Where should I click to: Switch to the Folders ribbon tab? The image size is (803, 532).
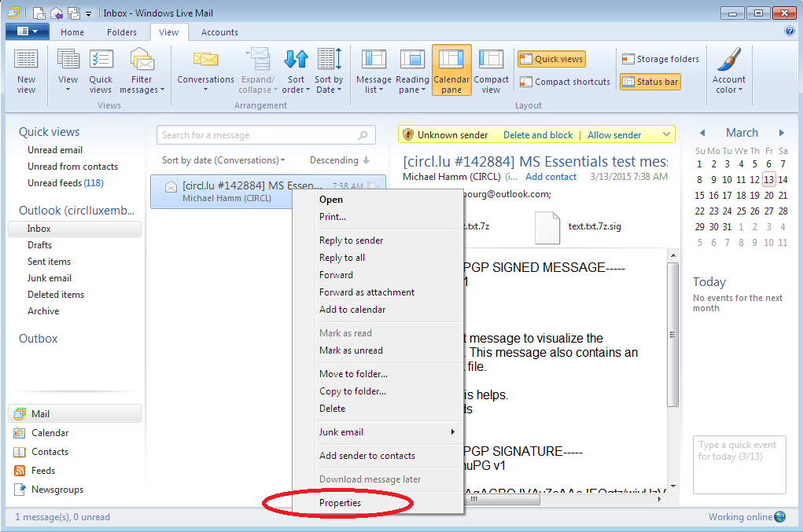coord(122,32)
